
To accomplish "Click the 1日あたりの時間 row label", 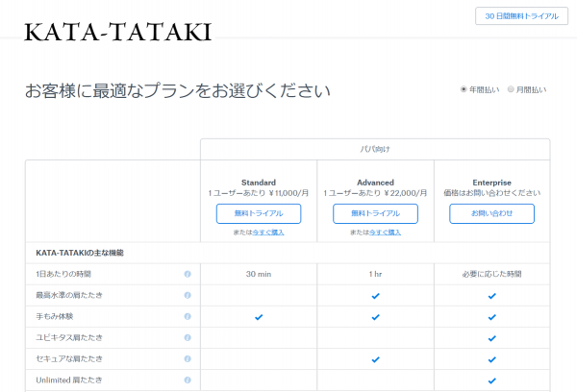I will (63, 274).
